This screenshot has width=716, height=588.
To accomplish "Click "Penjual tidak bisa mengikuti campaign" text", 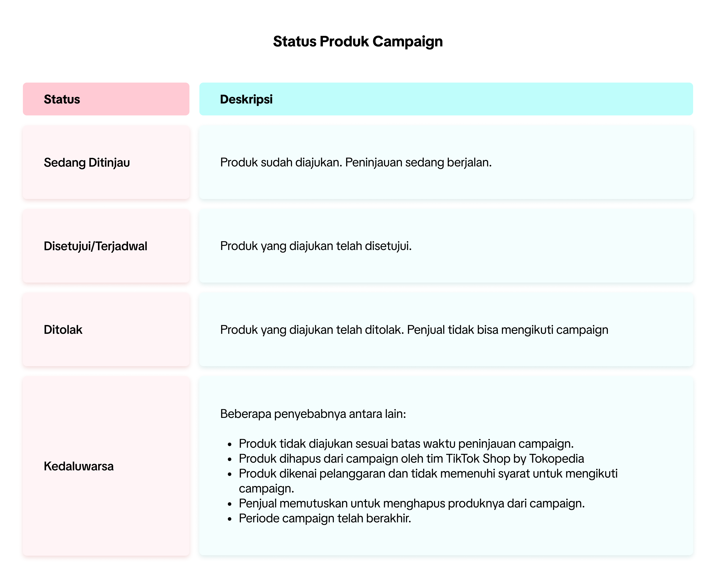I will pyautogui.click(x=507, y=330).
